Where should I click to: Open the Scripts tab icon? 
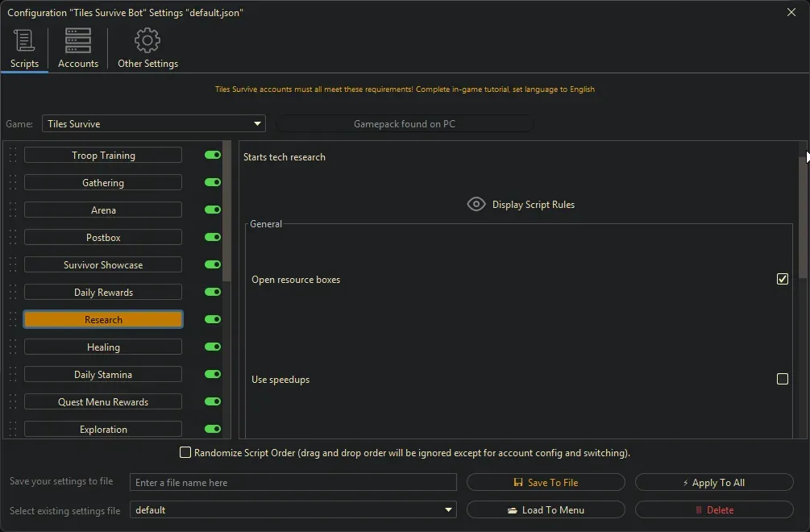point(24,40)
